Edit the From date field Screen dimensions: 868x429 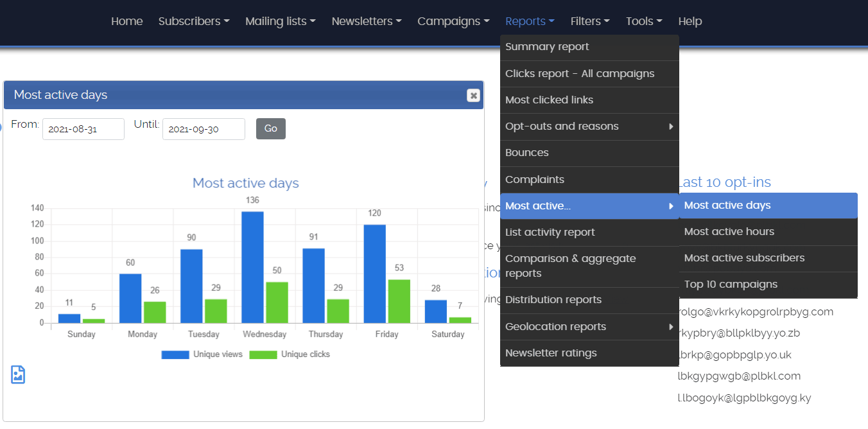83,129
